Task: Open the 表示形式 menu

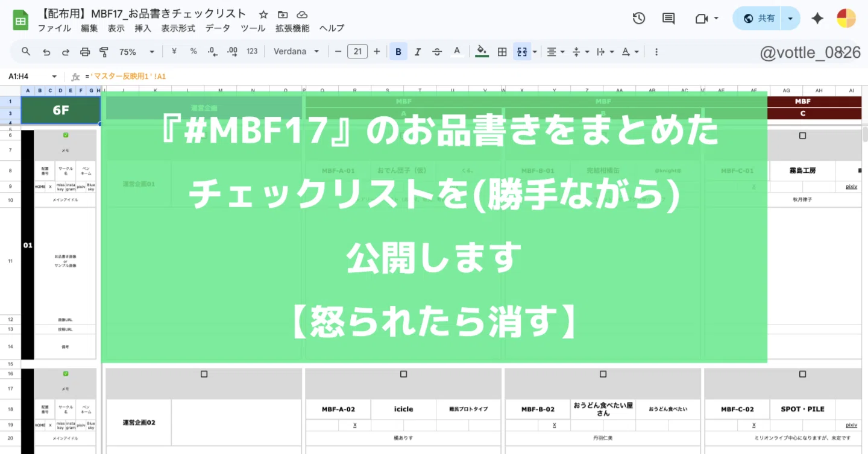Action: tap(178, 28)
